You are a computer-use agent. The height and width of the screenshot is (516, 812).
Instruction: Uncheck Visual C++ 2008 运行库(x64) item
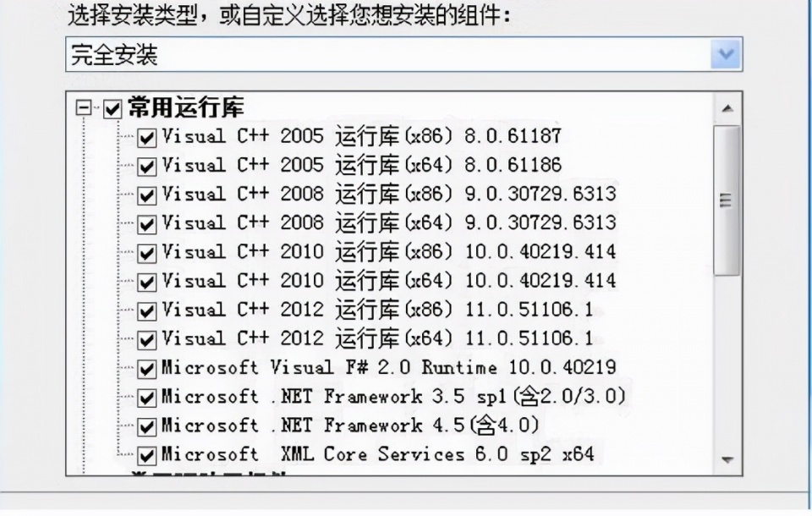click(146, 225)
